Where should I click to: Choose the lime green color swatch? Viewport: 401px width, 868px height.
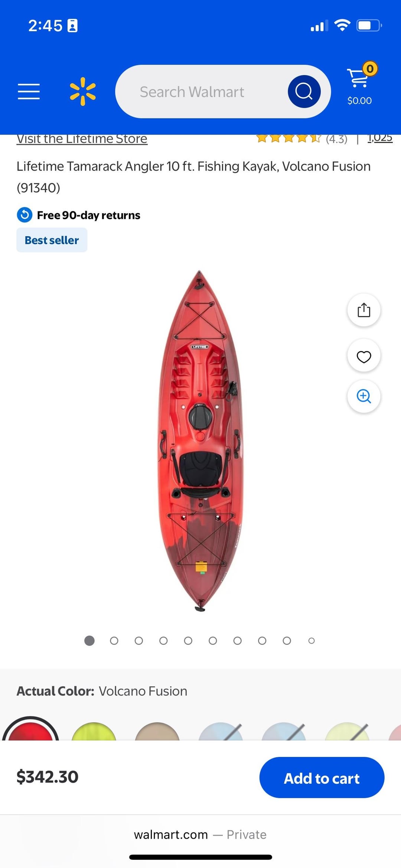[x=94, y=732]
